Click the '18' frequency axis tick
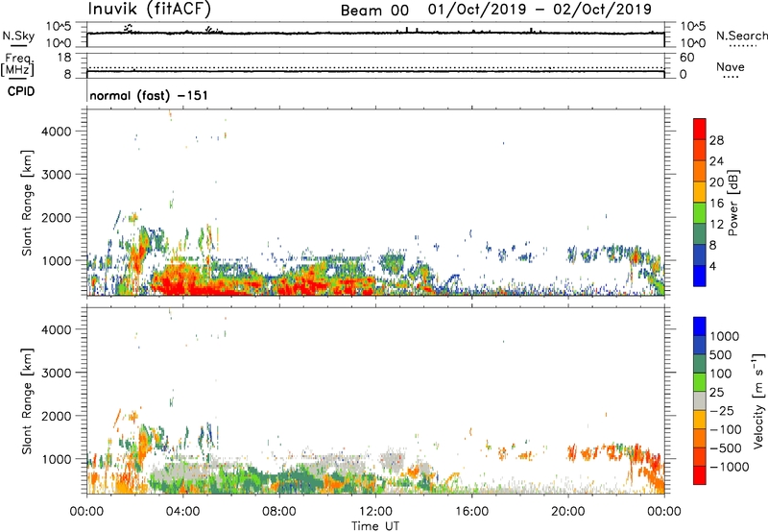 coord(64,58)
